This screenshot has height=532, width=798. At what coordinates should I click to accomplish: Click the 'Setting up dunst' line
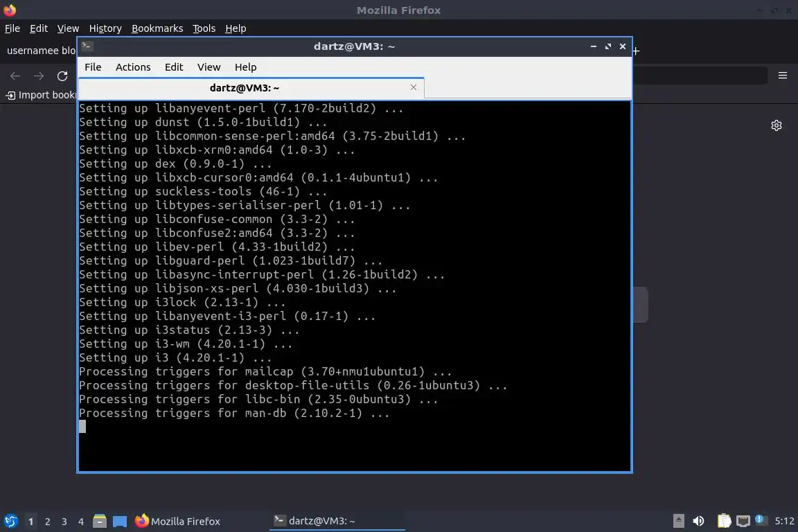pos(203,122)
